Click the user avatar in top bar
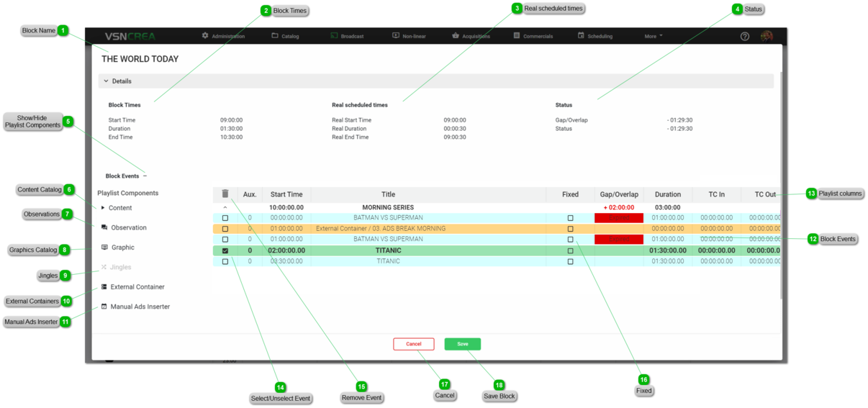 767,36
